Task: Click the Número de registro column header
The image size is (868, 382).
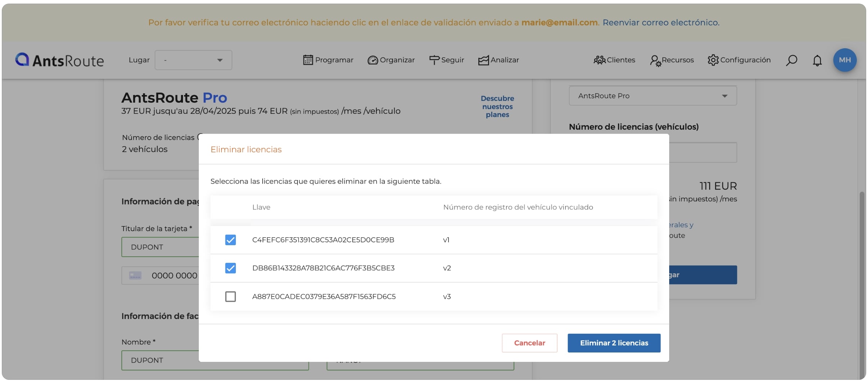Action: click(518, 207)
